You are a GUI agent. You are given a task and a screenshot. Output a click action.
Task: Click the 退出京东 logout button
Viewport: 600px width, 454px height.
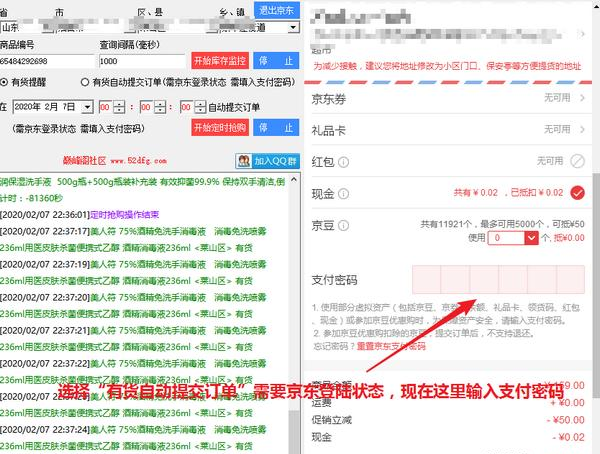276,10
